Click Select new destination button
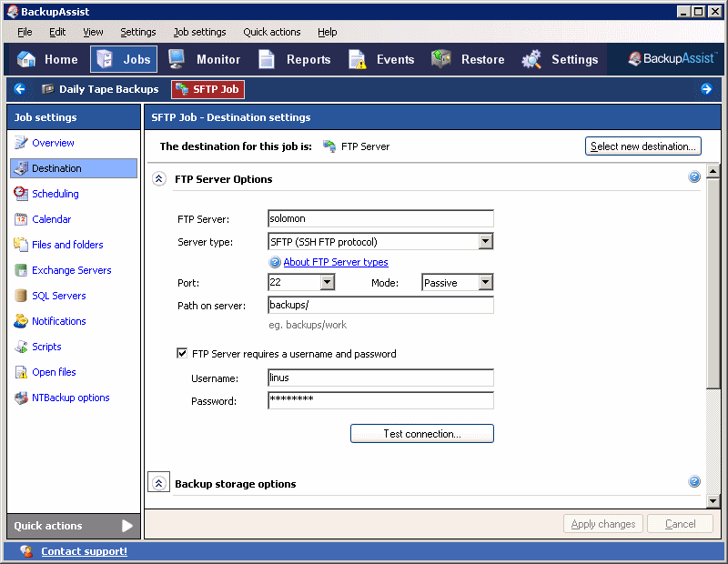Viewport: 728px width, 564px height. (643, 146)
